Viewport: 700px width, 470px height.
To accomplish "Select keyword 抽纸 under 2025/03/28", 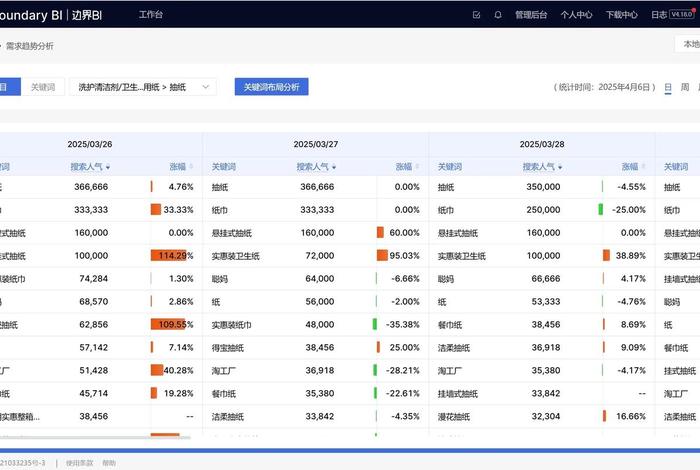I will (446, 187).
